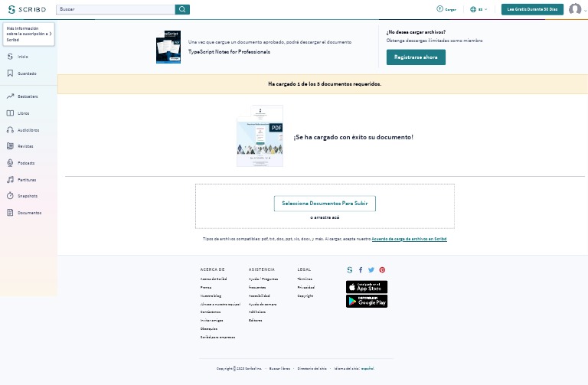Open the language globe dropdown

pos(479,9)
